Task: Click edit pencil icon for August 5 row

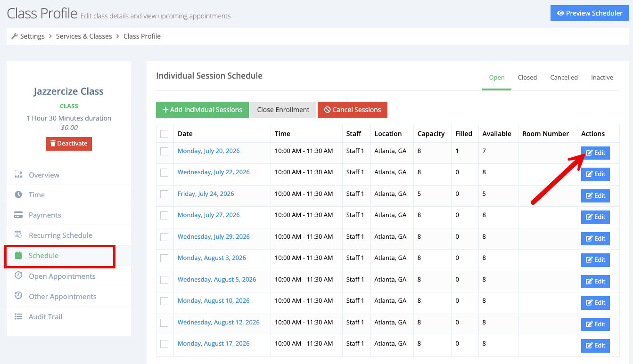Action: pos(589,282)
